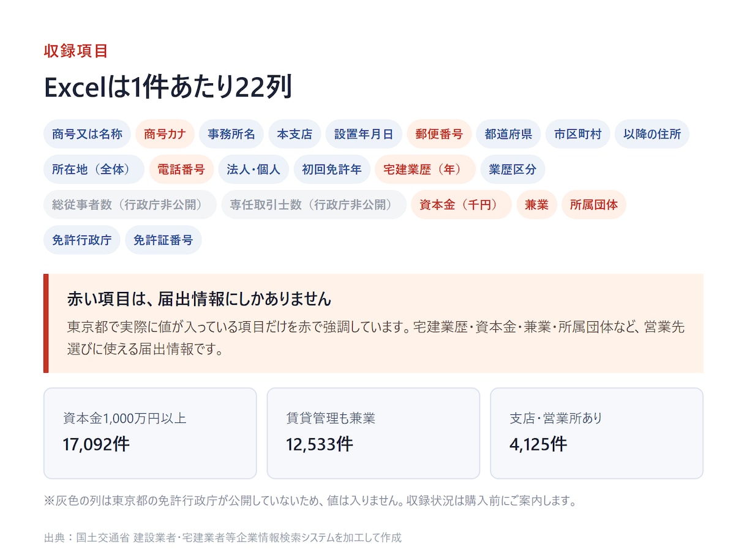Select the 免許行政庁 tag

tap(82, 240)
